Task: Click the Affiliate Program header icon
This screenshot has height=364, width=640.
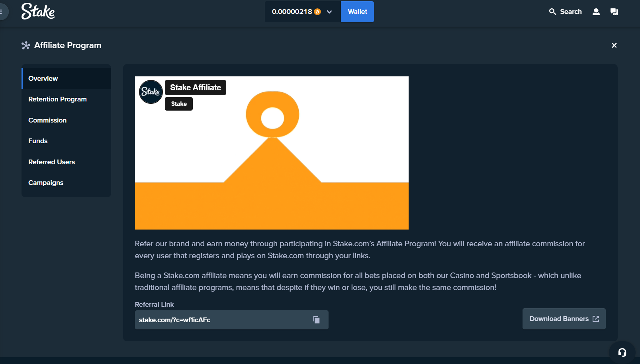Action: [x=26, y=45]
